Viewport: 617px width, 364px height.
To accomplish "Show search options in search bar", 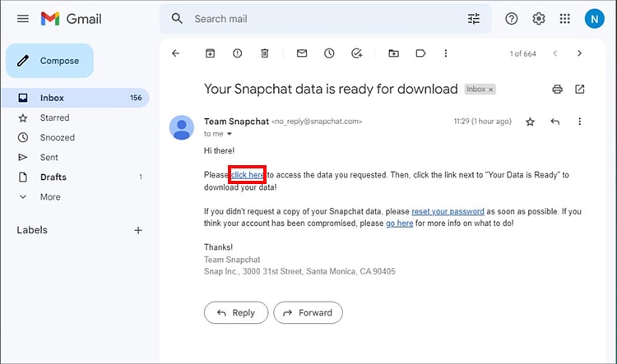I will click(473, 19).
